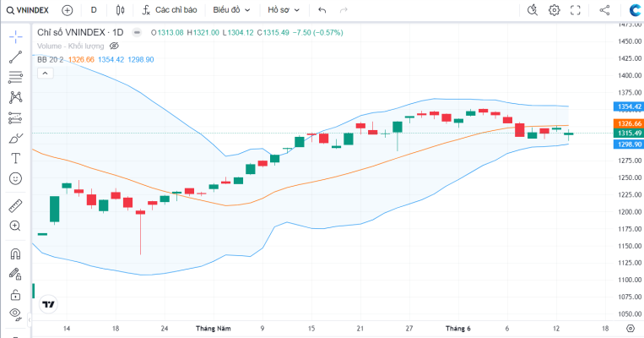Open candlestick chart type selector
The height and width of the screenshot is (338, 644).
click(120, 10)
